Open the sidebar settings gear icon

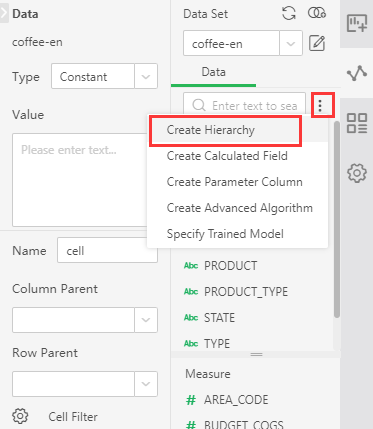(357, 173)
